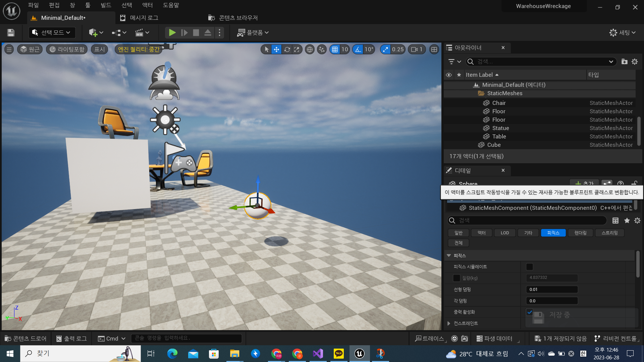Open the 콘텐츠 드로어 button
Screen dimensions: 644x362
click(x=25, y=339)
